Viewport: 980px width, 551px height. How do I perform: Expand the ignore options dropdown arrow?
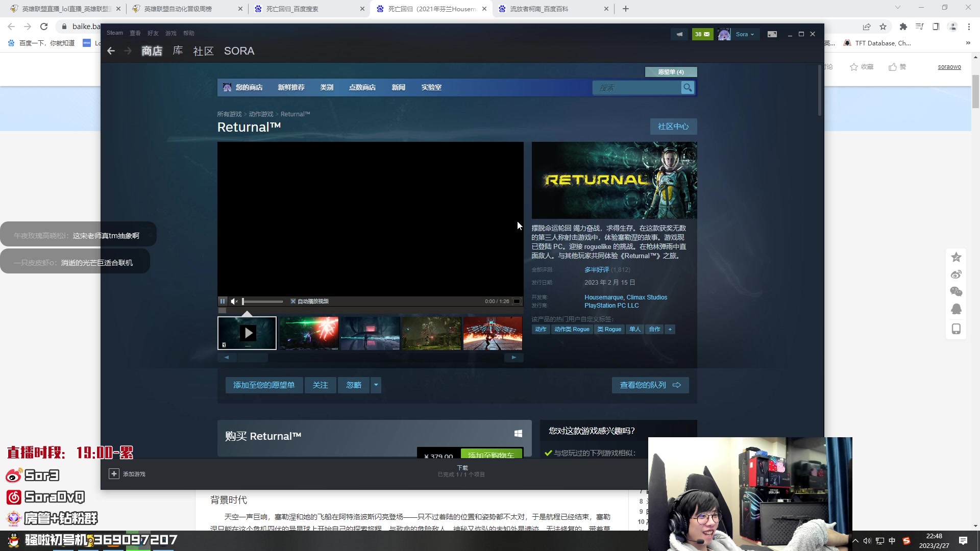pos(376,385)
